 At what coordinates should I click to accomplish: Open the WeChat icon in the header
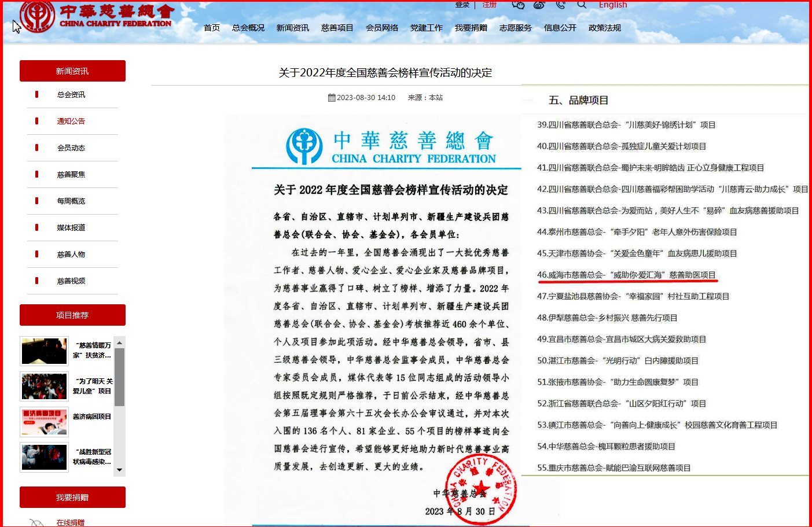[518, 5]
